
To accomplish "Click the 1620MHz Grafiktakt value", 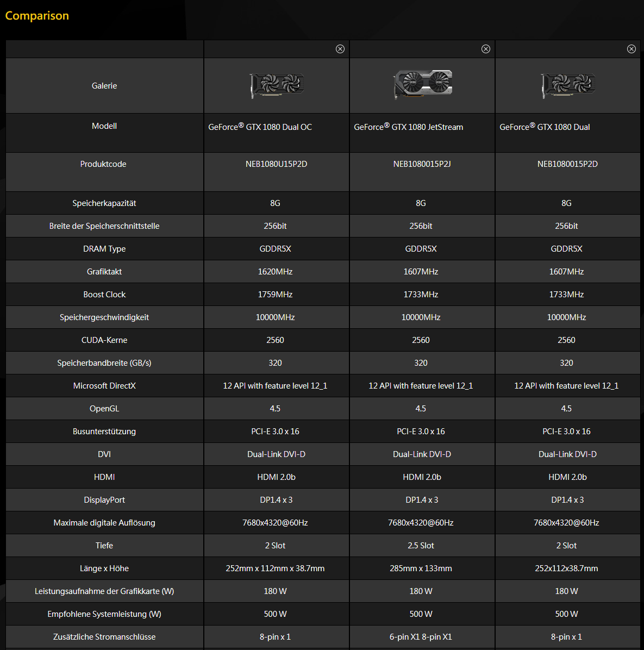I will [275, 272].
